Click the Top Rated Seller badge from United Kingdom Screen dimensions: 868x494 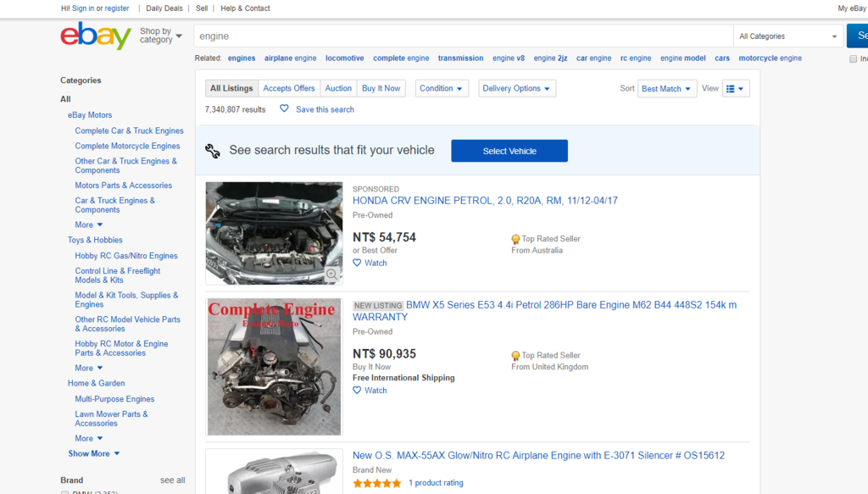click(515, 356)
